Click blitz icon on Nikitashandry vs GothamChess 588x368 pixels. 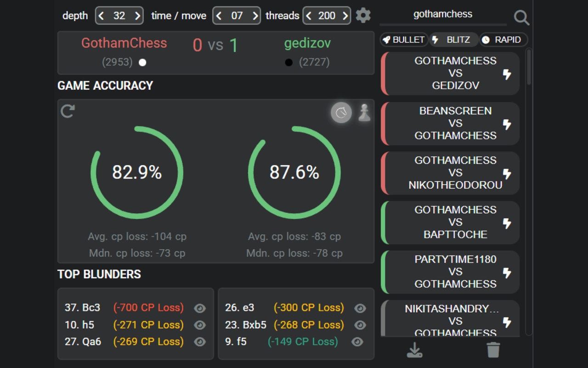pos(507,322)
